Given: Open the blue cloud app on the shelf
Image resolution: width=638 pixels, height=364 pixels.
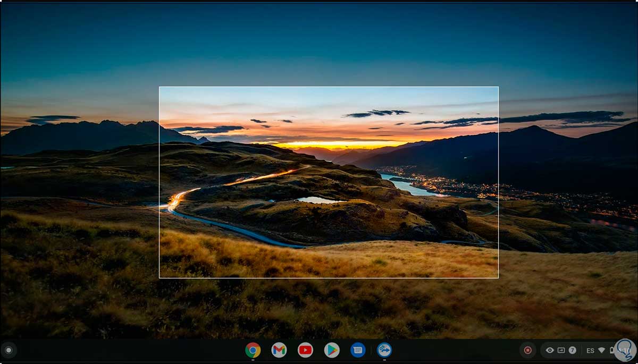Looking at the screenshot, I should click(x=384, y=350).
